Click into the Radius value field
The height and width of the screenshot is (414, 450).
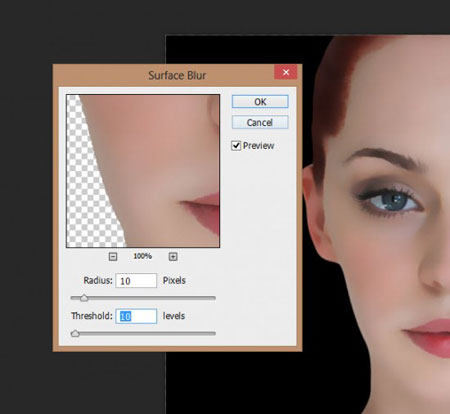point(136,281)
